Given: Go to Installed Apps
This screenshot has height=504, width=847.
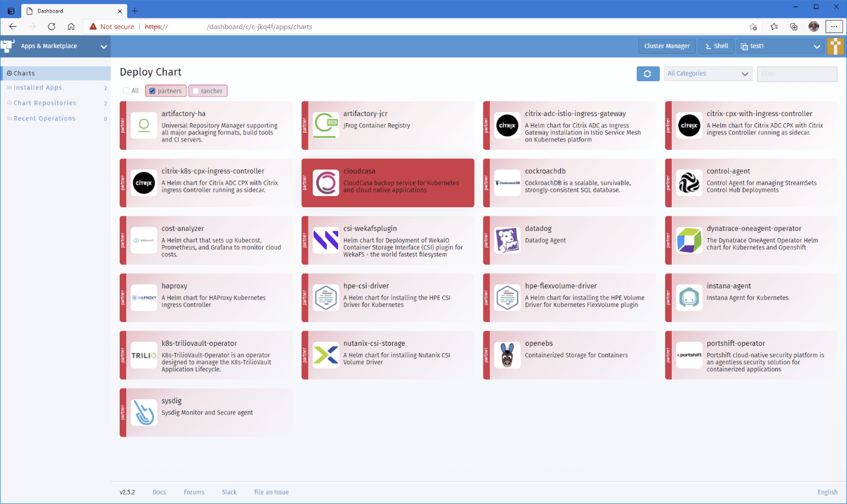Looking at the screenshot, I should [56, 88].
